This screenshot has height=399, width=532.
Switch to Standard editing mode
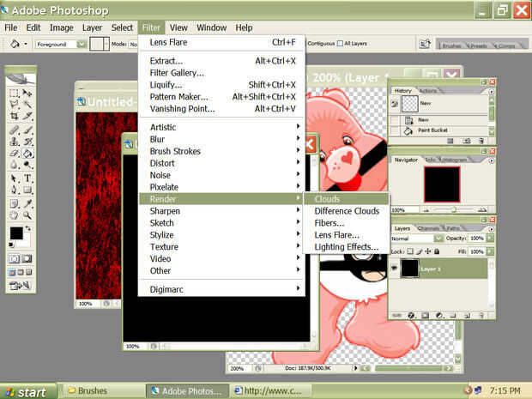click(14, 259)
